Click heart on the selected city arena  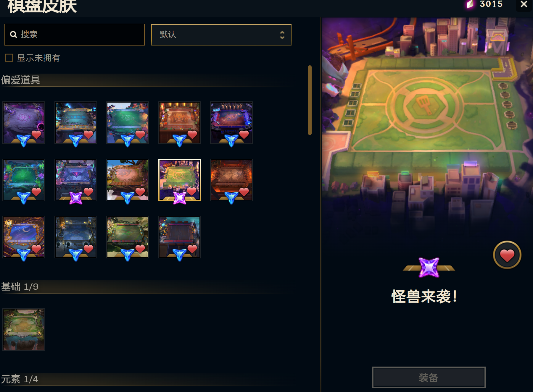click(192, 192)
